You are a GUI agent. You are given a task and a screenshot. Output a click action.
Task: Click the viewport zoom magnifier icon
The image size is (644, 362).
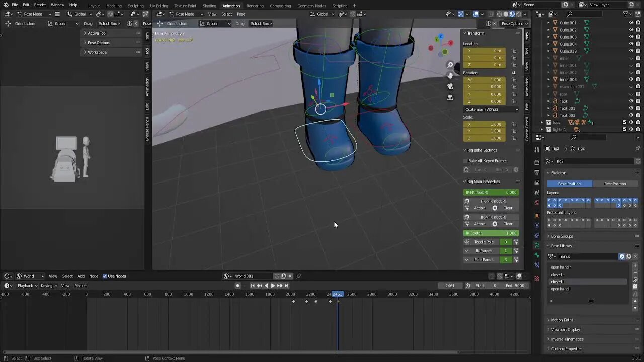(x=450, y=65)
